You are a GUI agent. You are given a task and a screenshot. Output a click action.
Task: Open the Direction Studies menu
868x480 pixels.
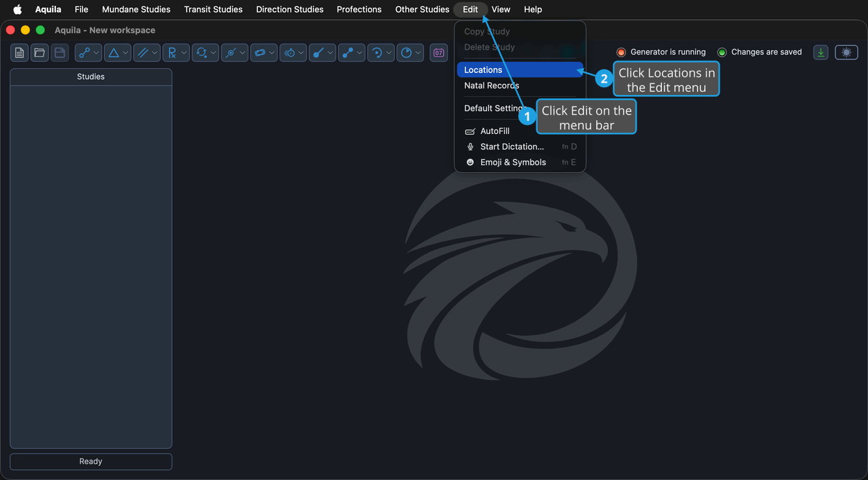point(290,9)
